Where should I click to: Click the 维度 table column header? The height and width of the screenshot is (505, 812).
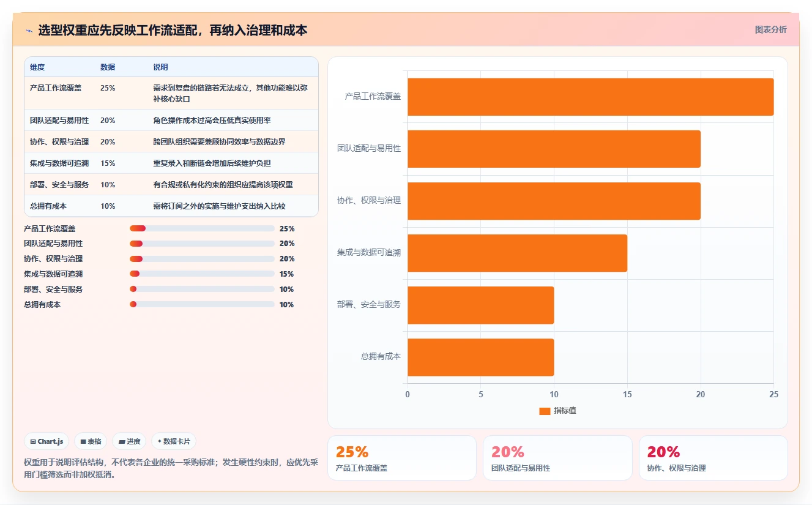[37, 67]
